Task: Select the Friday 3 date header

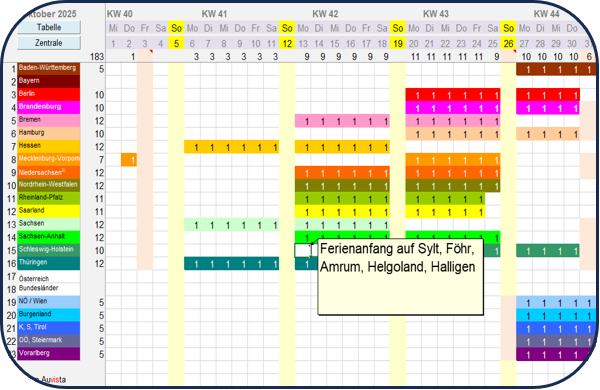Action: coord(145,44)
